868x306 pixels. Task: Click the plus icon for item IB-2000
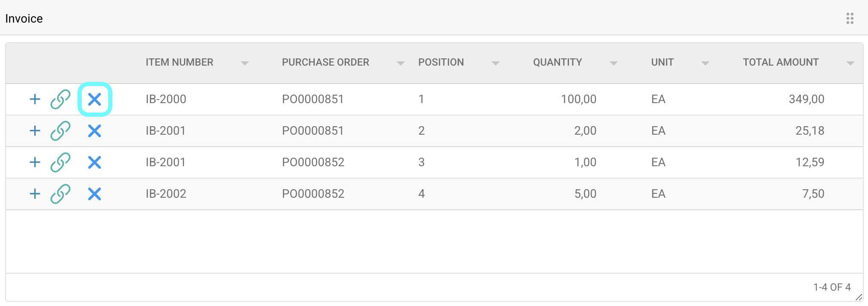tap(35, 99)
